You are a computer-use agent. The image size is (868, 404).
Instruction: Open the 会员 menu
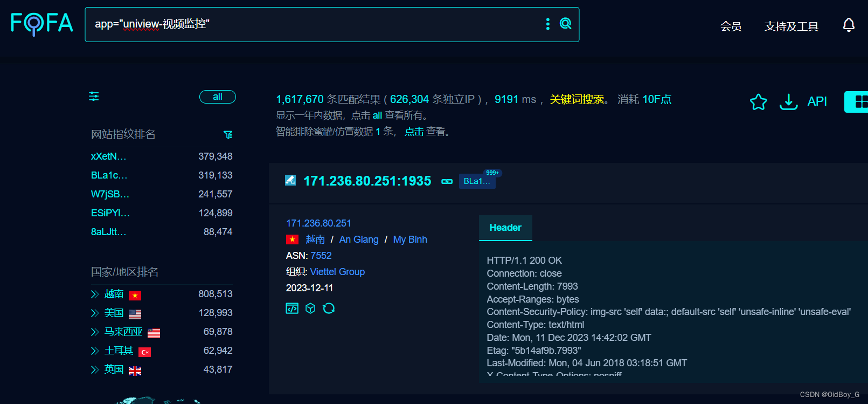click(731, 26)
